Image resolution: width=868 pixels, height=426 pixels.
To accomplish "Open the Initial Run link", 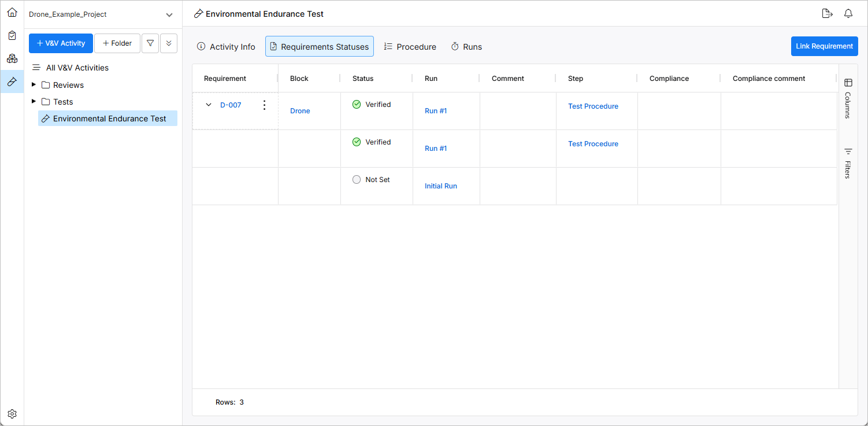I will click(441, 186).
